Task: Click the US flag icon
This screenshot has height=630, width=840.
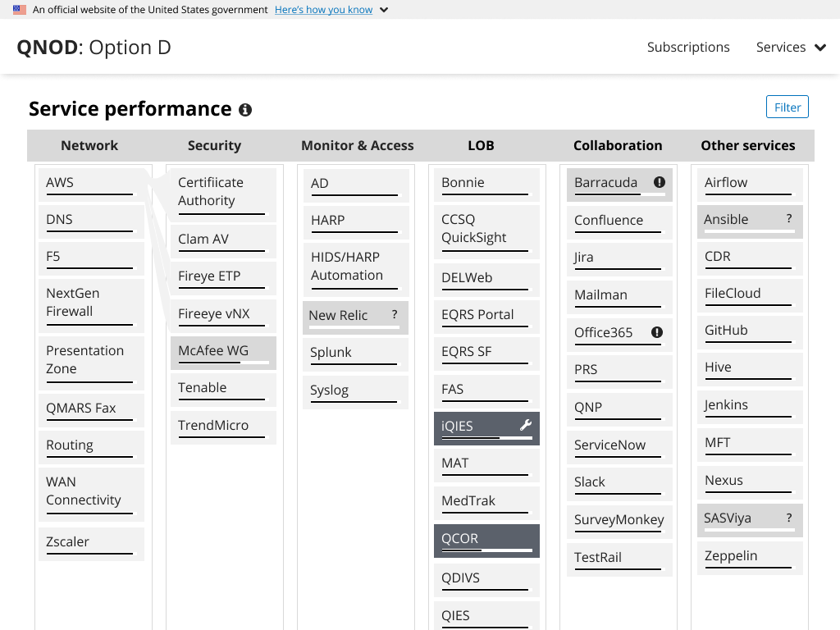Action: tap(20, 9)
